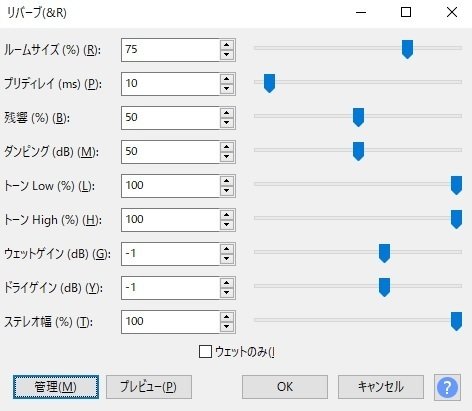The image size is (472, 411).
Task: Decrease ルームサイズ with the down arrow
Action: [227, 55]
